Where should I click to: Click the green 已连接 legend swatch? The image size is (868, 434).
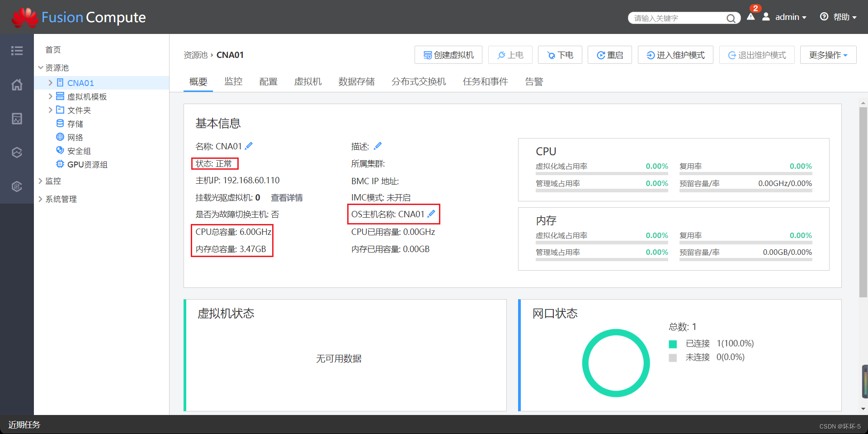coord(673,344)
